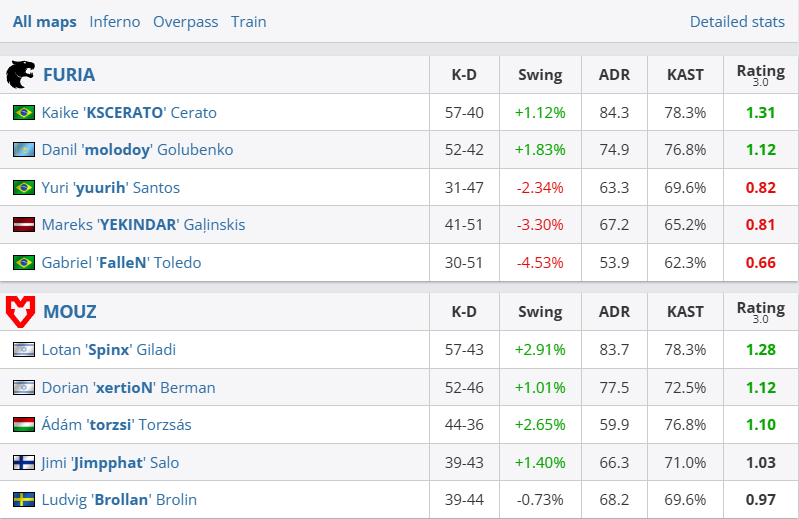The image size is (799, 519).
Task: Open Gabriel 'FalleN' Toledo's player page
Action: click(121, 263)
